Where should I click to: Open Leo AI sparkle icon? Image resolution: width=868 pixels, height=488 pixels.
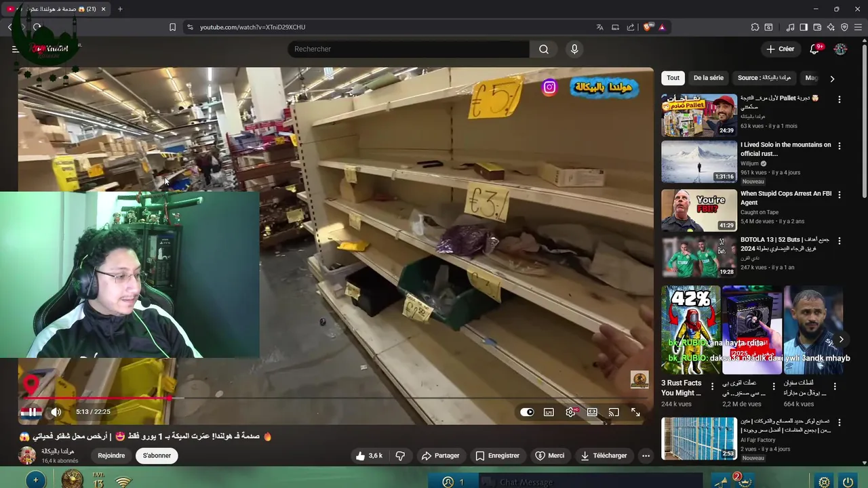[831, 27]
